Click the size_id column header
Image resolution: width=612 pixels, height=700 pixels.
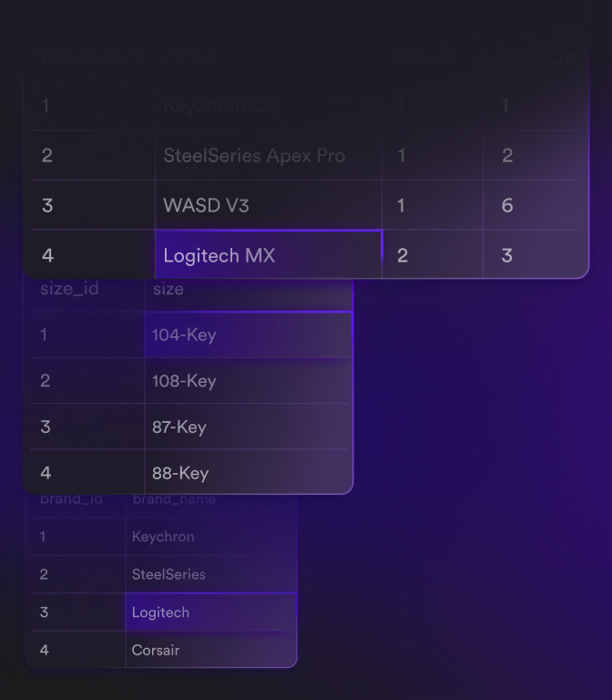tap(69, 289)
